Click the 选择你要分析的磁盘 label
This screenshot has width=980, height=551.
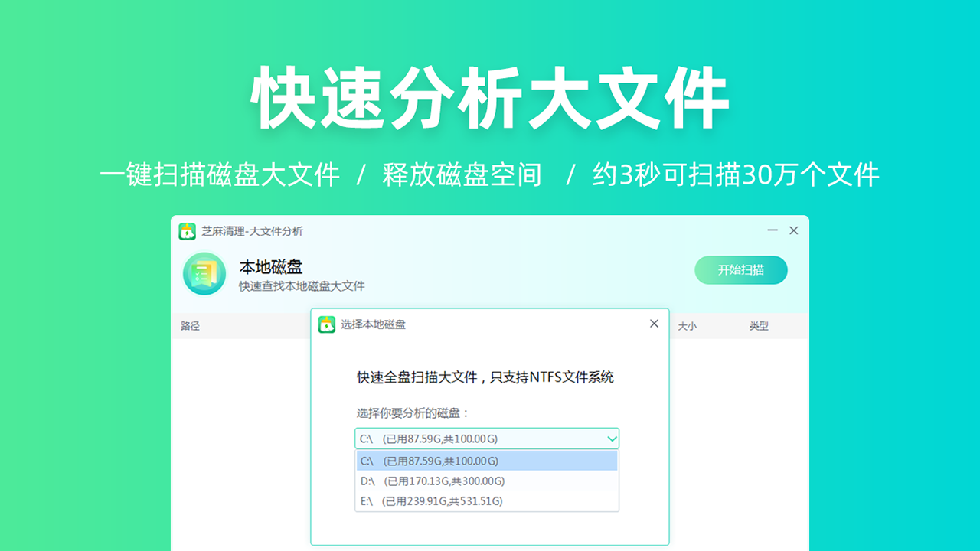[x=413, y=413]
